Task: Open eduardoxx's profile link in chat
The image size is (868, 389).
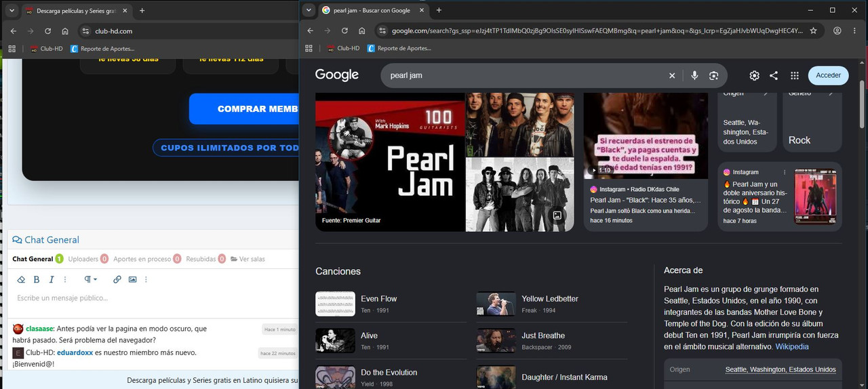Action: point(75,352)
